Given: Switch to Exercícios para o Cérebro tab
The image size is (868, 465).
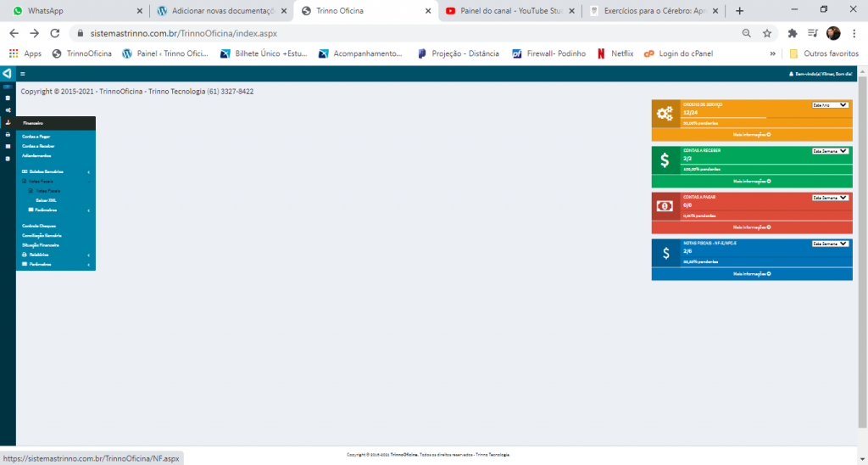Looking at the screenshot, I should click(654, 10).
